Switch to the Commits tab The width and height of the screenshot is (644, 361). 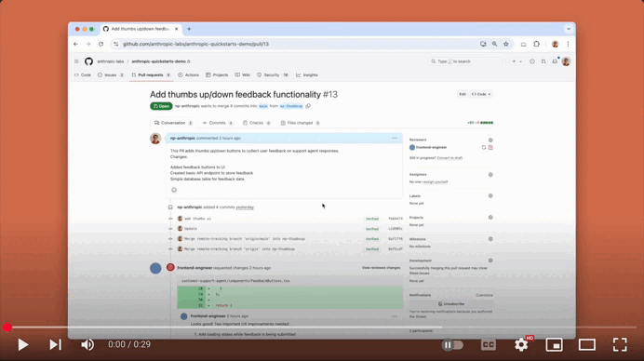(218, 123)
